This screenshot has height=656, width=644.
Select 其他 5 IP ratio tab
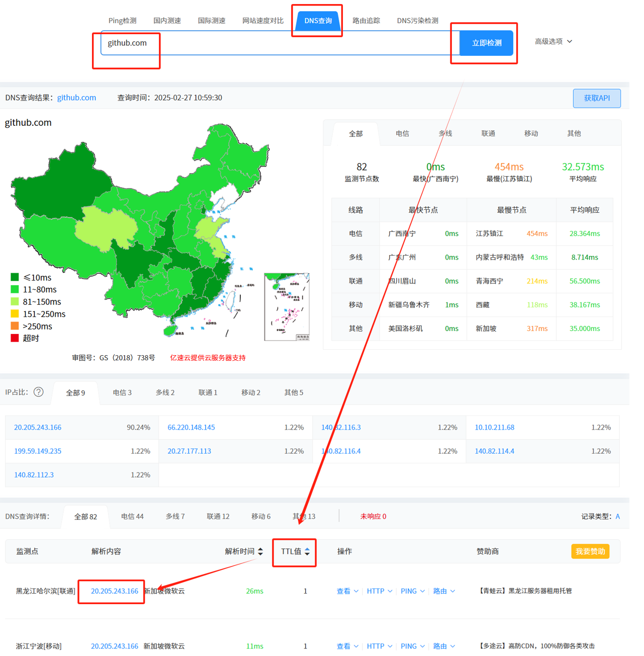point(294,392)
